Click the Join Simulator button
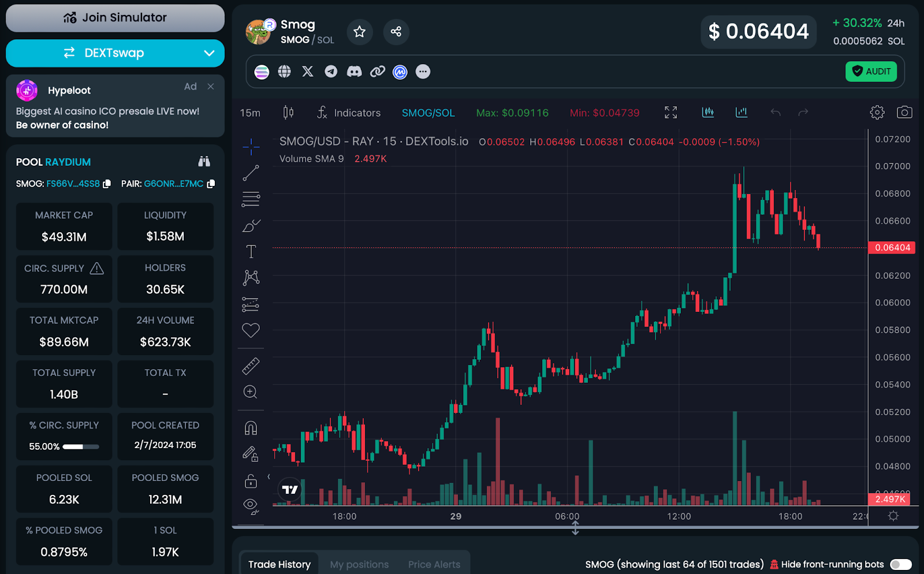Image resolution: width=924 pixels, height=574 pixels. pos(115,18)
